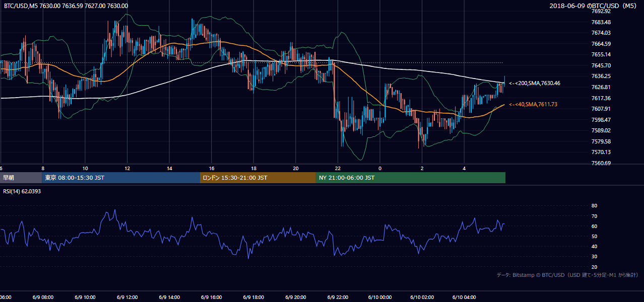Select the 40 SMA 7611.73 label

point(534,104)
